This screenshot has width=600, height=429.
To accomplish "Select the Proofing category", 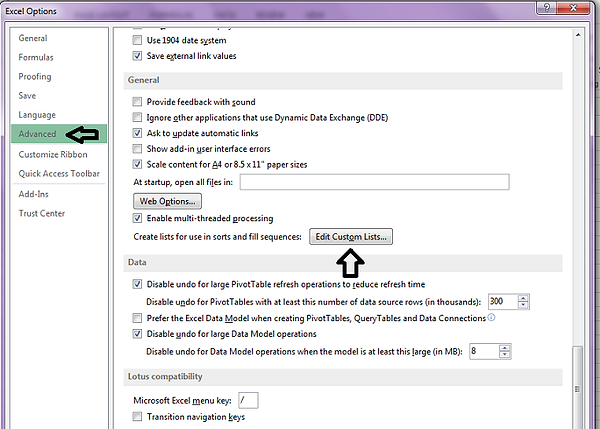I will point(35,77).
